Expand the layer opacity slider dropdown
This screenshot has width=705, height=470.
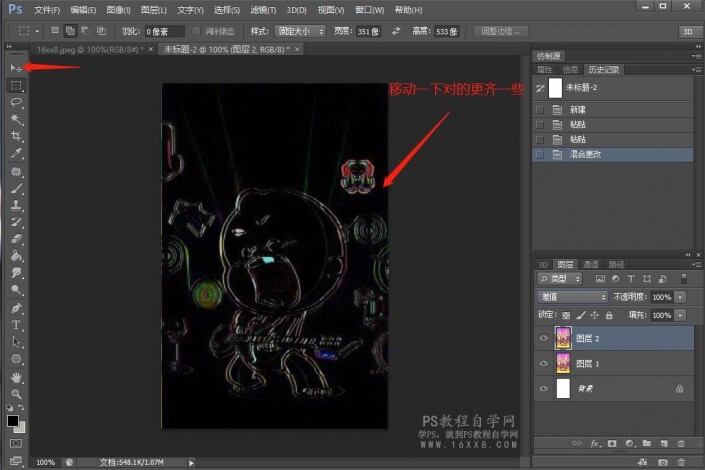pyautogui.click(x=681, y=297)
